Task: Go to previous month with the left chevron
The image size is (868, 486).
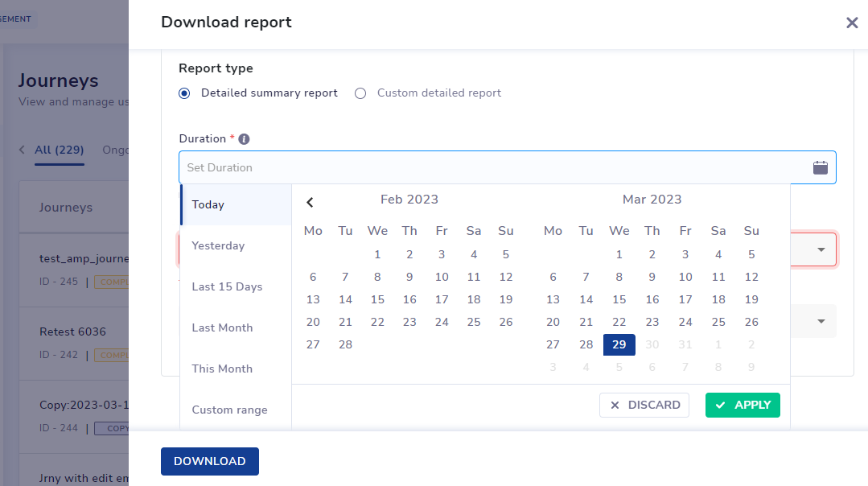Action: 310,203
